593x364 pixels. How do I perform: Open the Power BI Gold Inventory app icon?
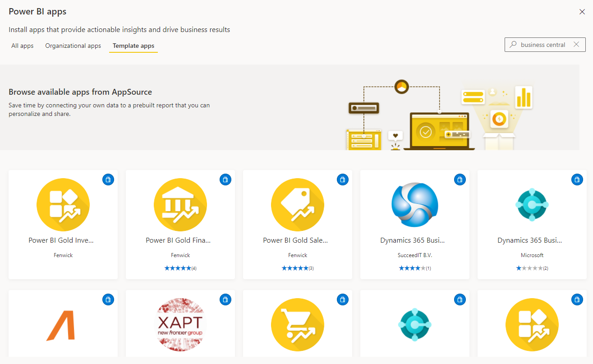[x=63, y=205]
